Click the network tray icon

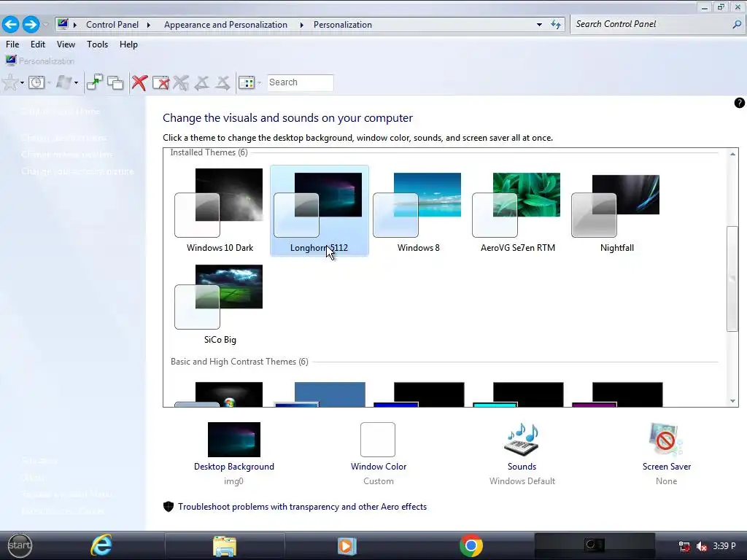[684, 545]
